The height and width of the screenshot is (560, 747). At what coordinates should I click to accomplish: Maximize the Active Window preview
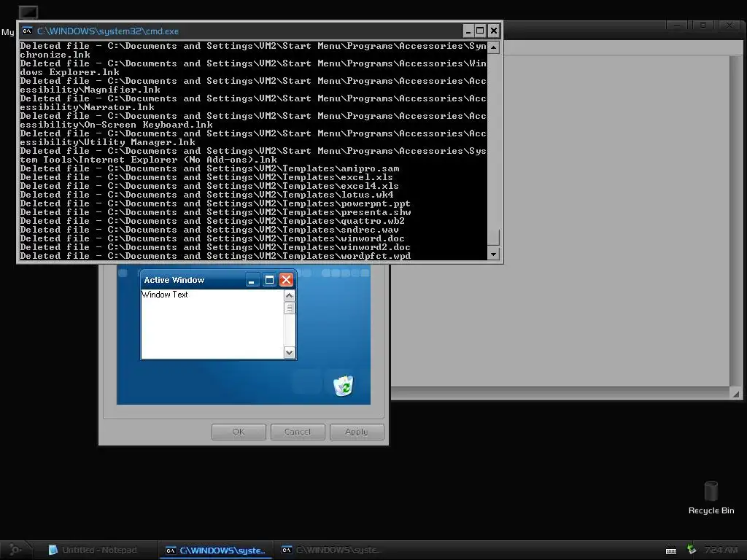point(269,280)
